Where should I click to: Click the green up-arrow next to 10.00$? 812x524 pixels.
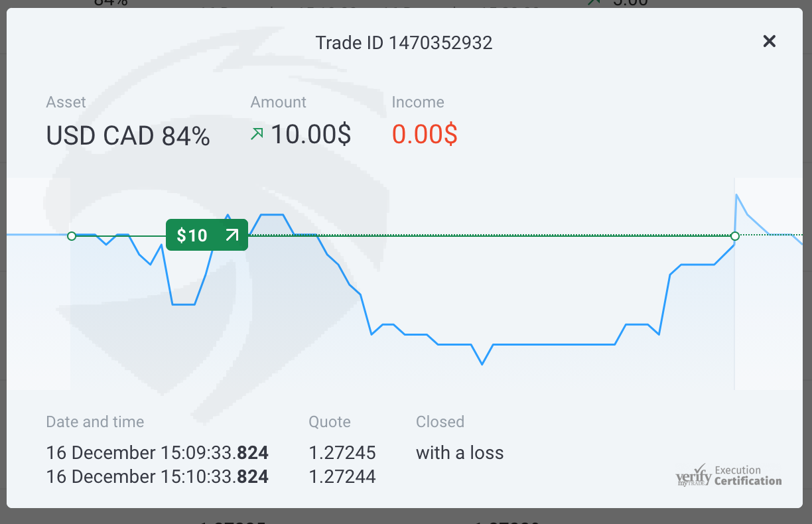tap(257, 135)
